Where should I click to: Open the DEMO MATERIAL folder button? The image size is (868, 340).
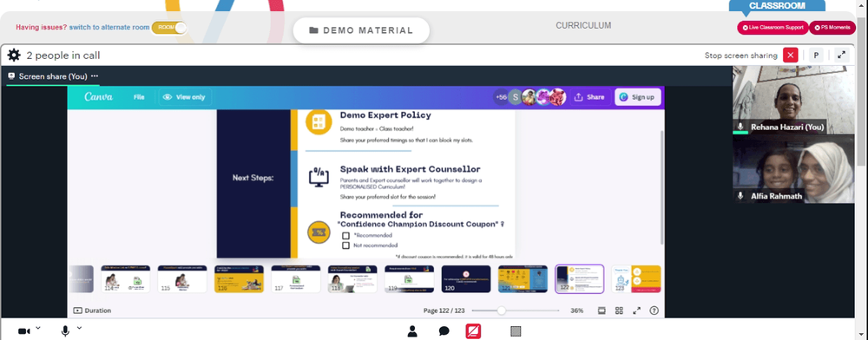point(361,30)
